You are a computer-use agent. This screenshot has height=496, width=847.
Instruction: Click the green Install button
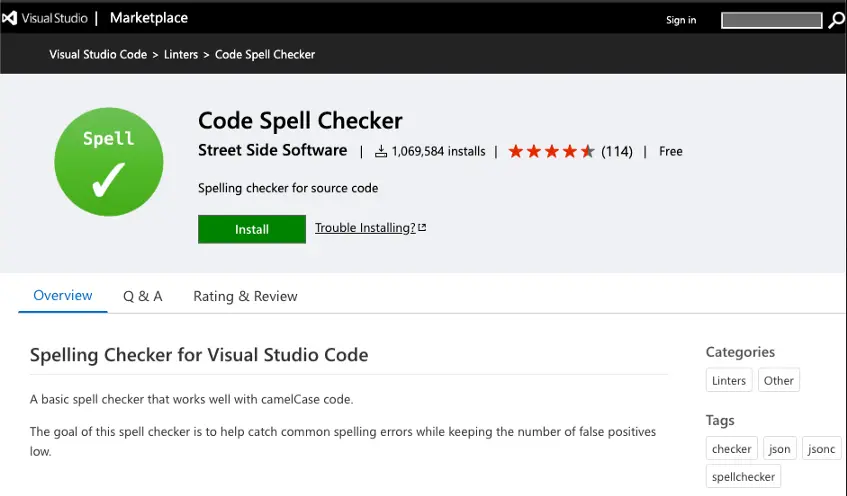pos(252,229)
